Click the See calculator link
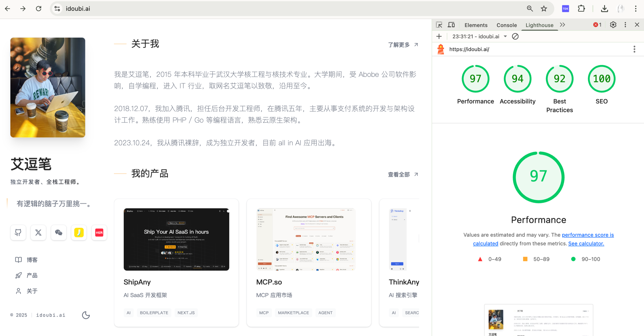Viewport: 644px width, 336px height. (586, 243)
